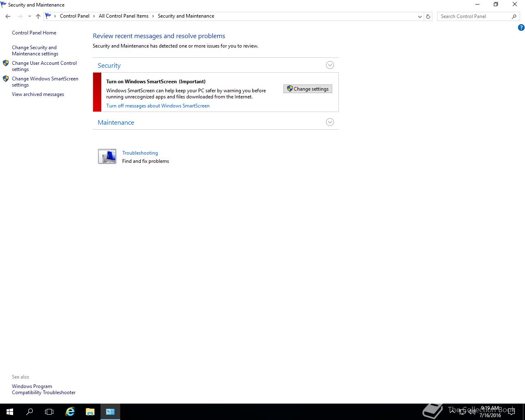Open the address bar history dropdown
The height and width of the screenshot is (420, 525).
click(420, 16)
